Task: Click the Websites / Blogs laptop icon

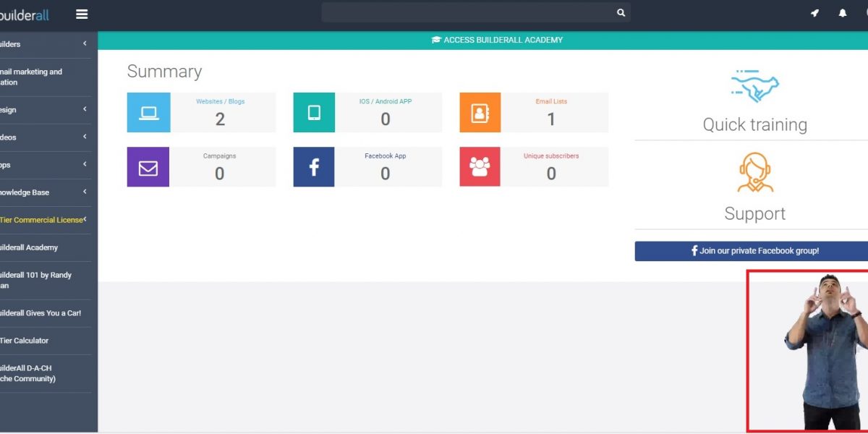Action: (148, 112)
